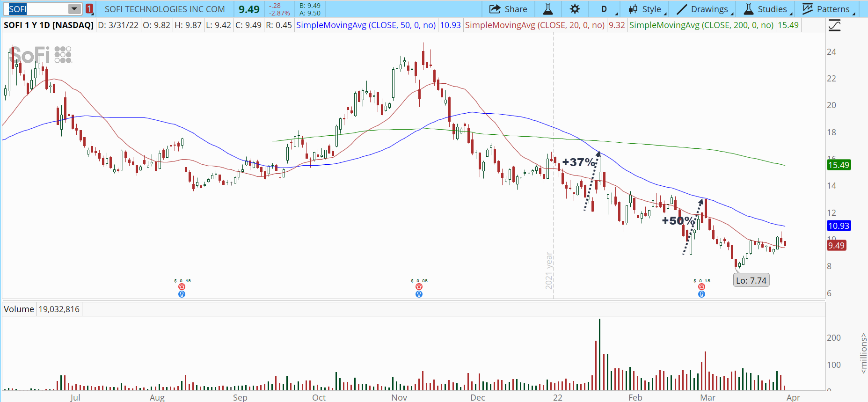The width and height of the screenshot is (868, 402).
Task: Click the bid B: 9.49 quote
Action: coord(310,6)
